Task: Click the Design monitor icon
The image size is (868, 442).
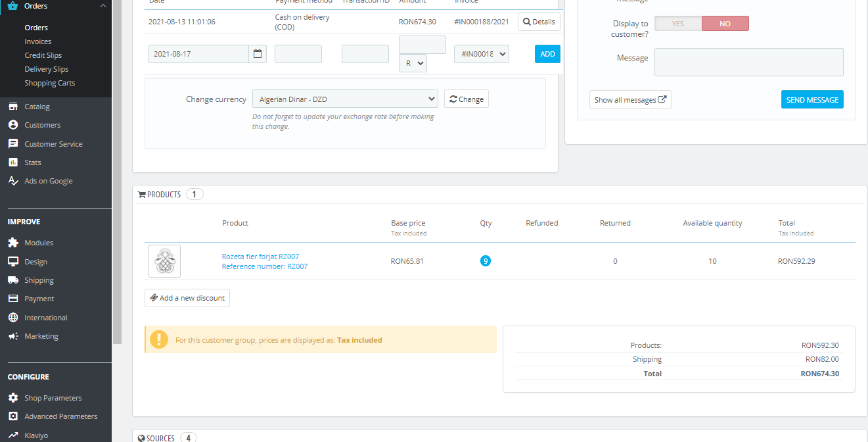Action: (12, 262)
